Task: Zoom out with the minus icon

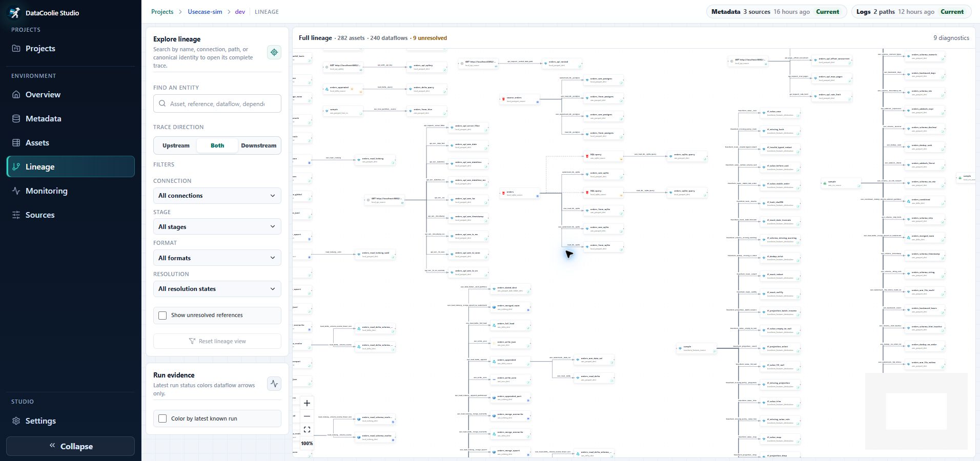Action: (x=307, y=416)
